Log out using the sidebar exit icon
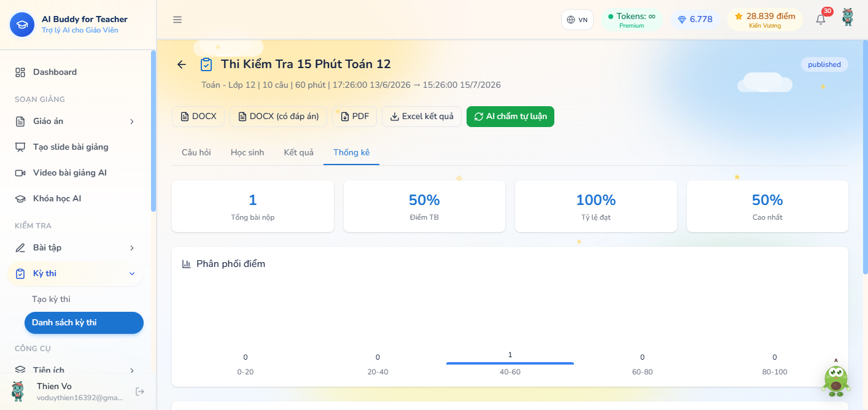The width and height of the screenshot is (868, 410). 140,392
